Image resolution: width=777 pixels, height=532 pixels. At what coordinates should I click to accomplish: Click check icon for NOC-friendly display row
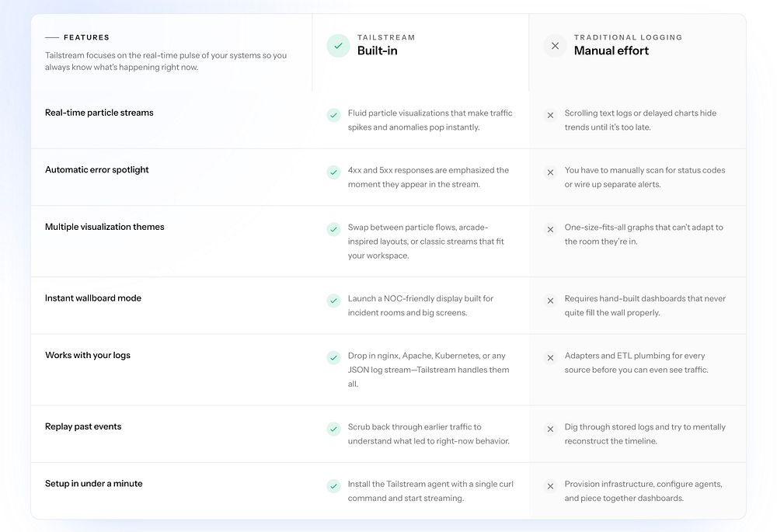pyautogui.click(x=333, y=301)
